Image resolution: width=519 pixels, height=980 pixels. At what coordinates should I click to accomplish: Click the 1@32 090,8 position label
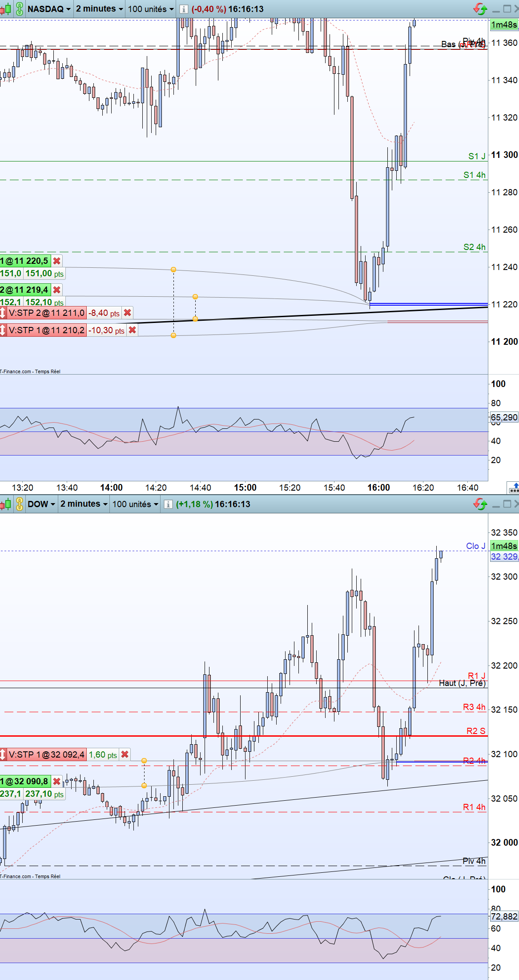[x=25, y=781]
